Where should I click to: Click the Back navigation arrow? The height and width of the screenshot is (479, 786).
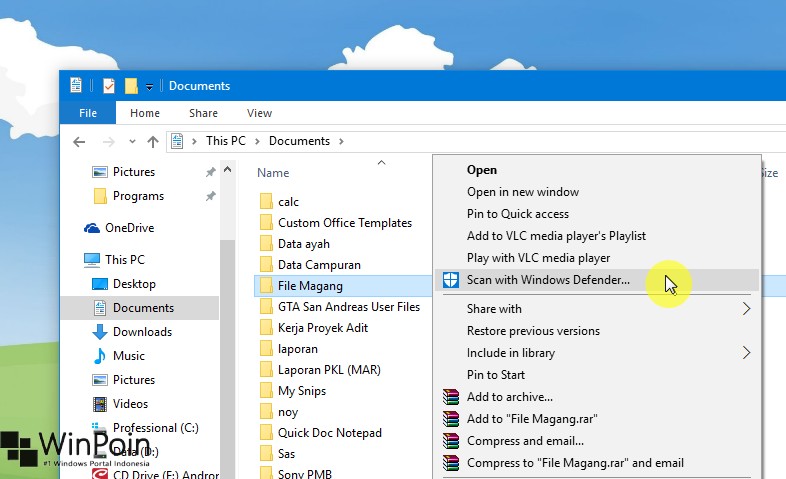pyautogui.click(x=79, y=142)
